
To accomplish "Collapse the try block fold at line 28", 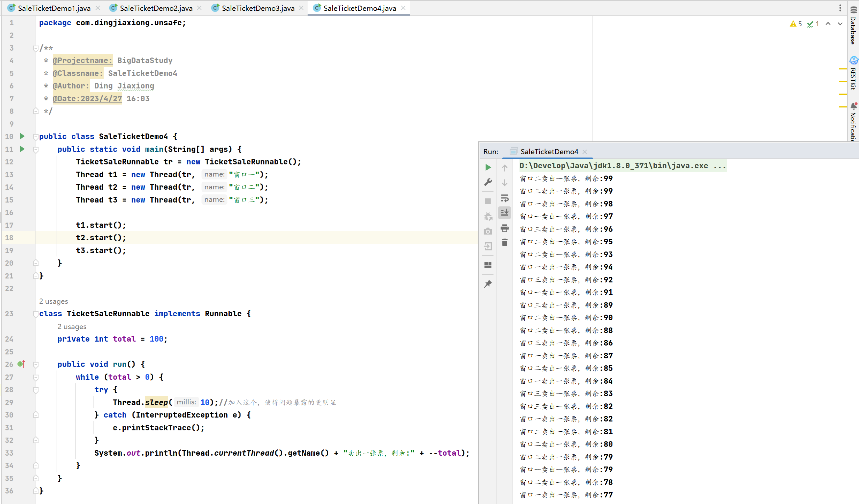I will [36, 390].
